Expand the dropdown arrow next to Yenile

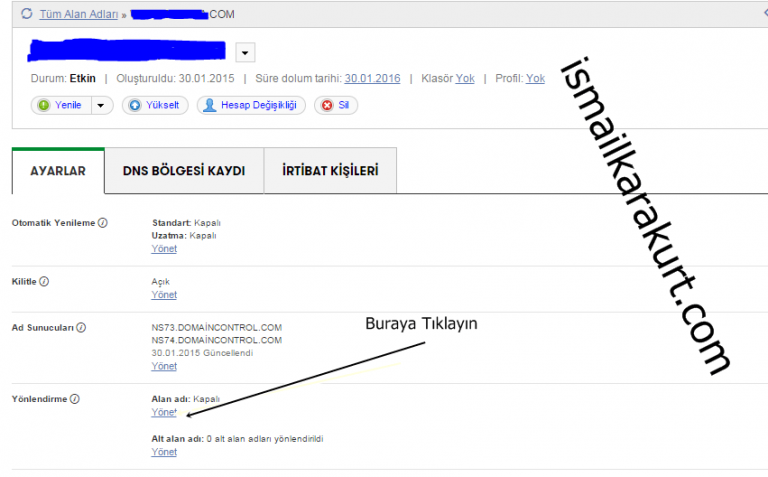(101, 105)
